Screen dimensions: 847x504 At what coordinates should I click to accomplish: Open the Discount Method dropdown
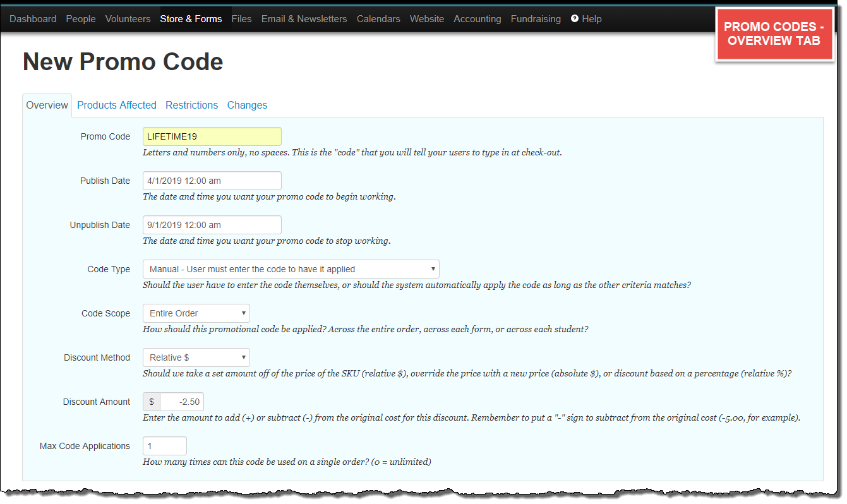point(196,357)
